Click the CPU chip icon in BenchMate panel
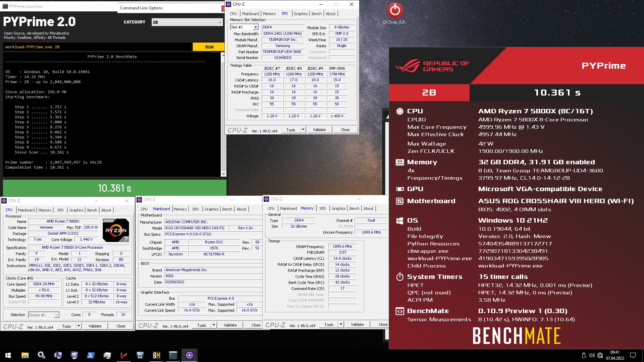 click(x=399, y=111)
